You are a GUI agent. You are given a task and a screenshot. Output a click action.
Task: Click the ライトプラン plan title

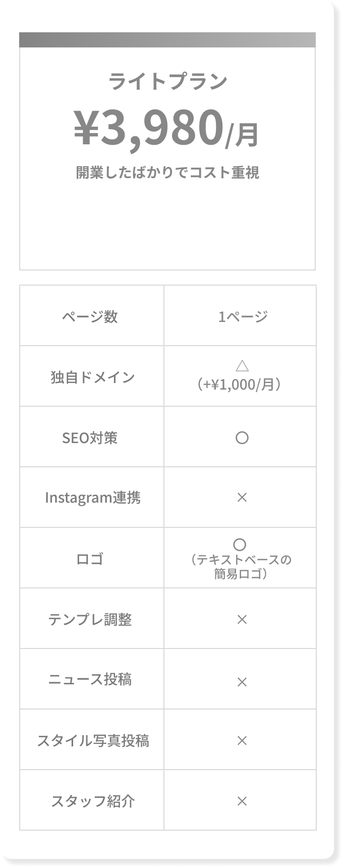coord(167,82)
